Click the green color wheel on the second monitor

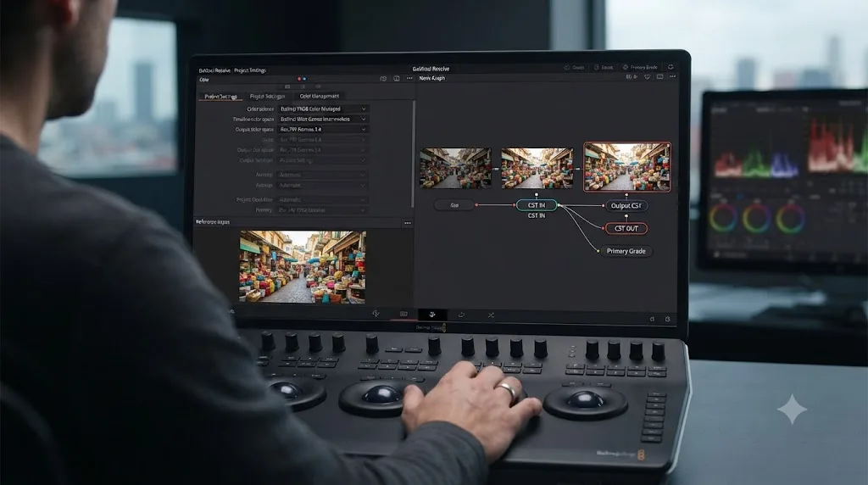coord(757,219)
